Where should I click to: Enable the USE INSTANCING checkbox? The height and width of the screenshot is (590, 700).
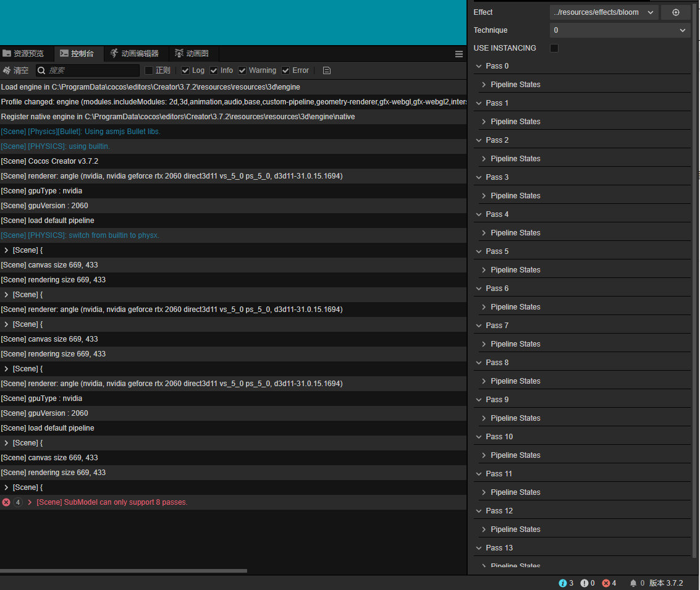pos(554,48)
